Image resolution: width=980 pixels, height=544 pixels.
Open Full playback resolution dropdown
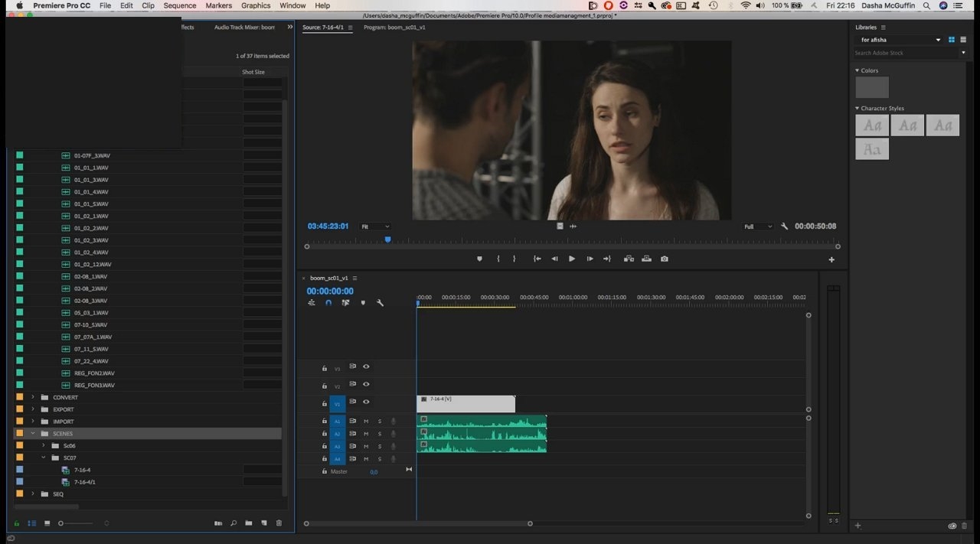tap(758, 226)
